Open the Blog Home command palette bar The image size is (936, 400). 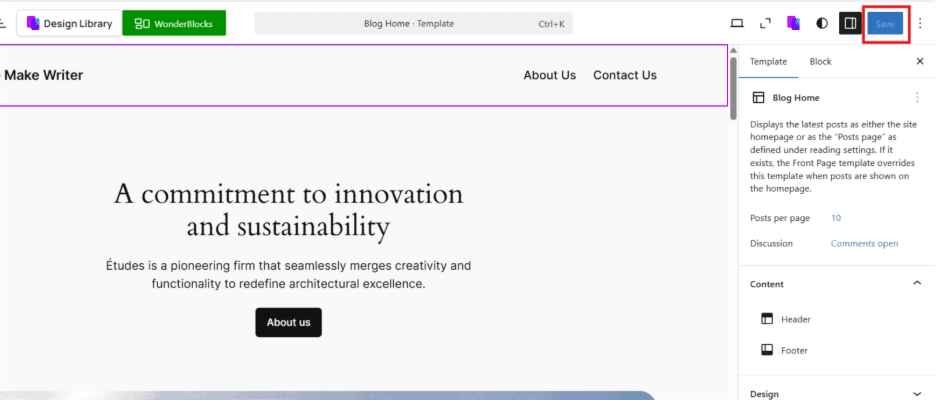click(413, 23)
